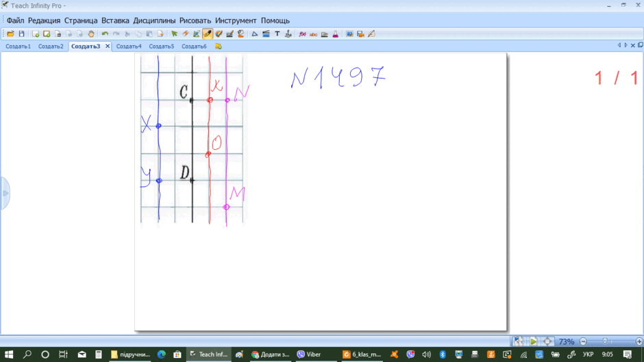
Task: Expand the left side panel arrow
Action: pyautogui.click(x=5, y=193)
